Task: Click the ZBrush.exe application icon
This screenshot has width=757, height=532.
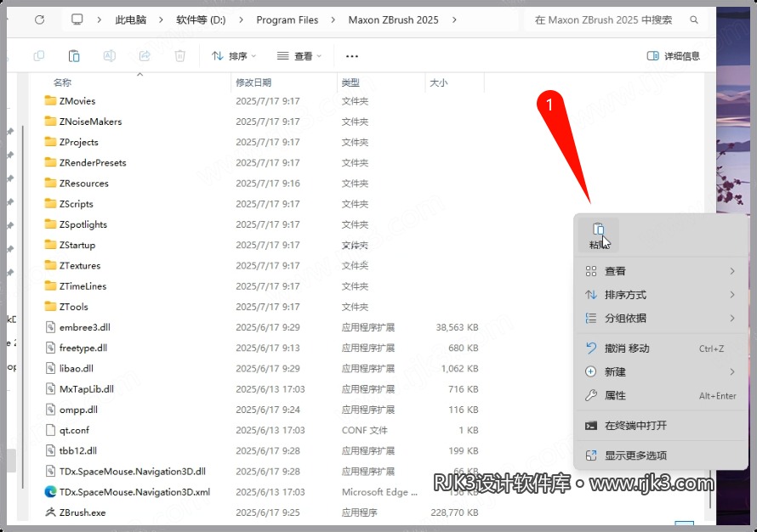Action: (50, 512)
